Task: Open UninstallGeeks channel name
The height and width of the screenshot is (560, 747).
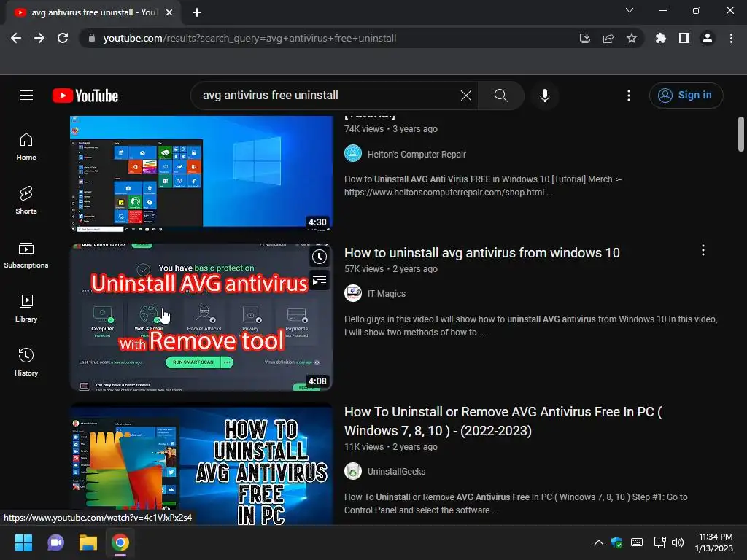Action: (x=396, y=472)
